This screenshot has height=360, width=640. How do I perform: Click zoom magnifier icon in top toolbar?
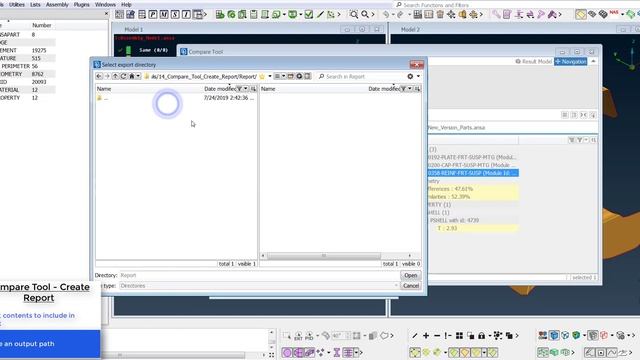click(365, 15)
